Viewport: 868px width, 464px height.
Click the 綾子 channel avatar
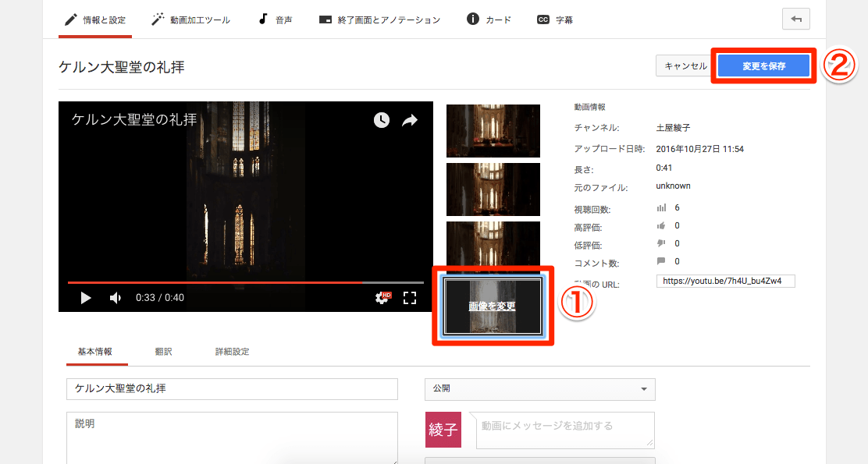[443, 430]
